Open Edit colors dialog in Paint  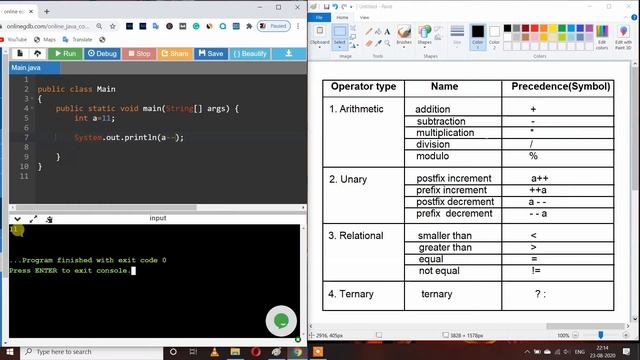tap(602, 37)
